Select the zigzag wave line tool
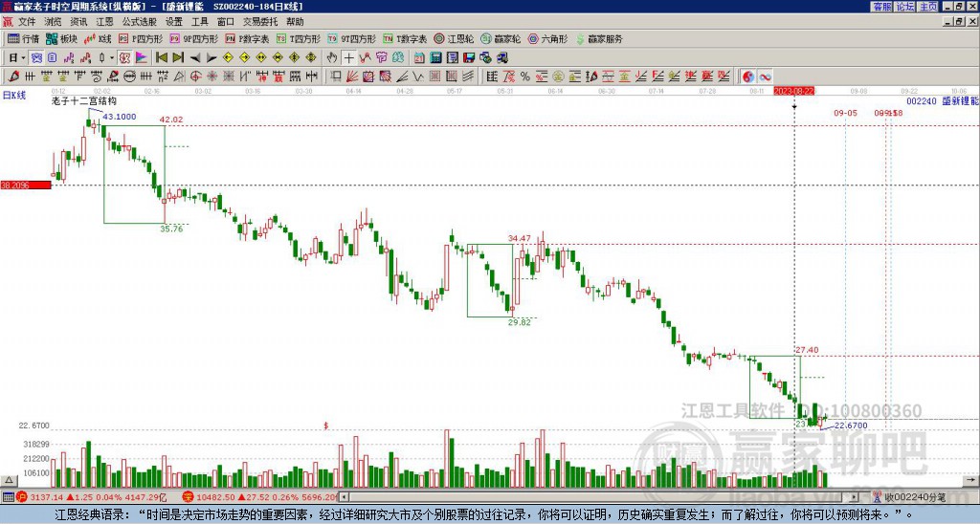 (x=417, y=76)
